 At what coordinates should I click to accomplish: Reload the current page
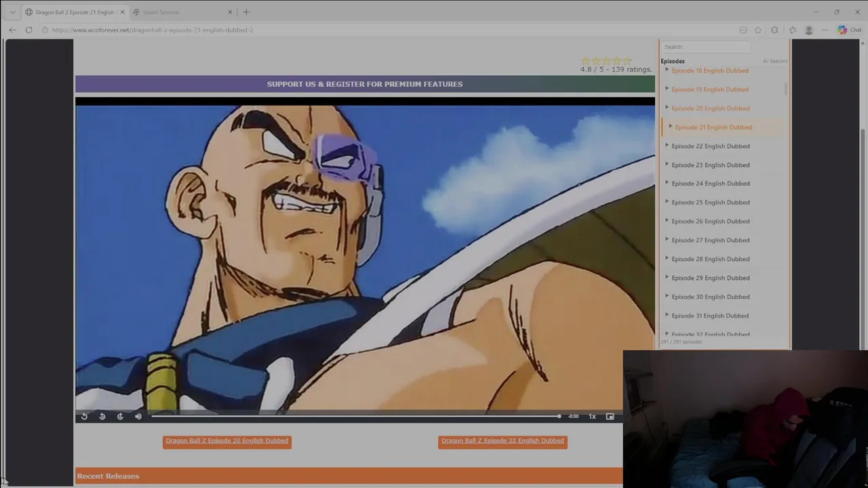point(28,30)
